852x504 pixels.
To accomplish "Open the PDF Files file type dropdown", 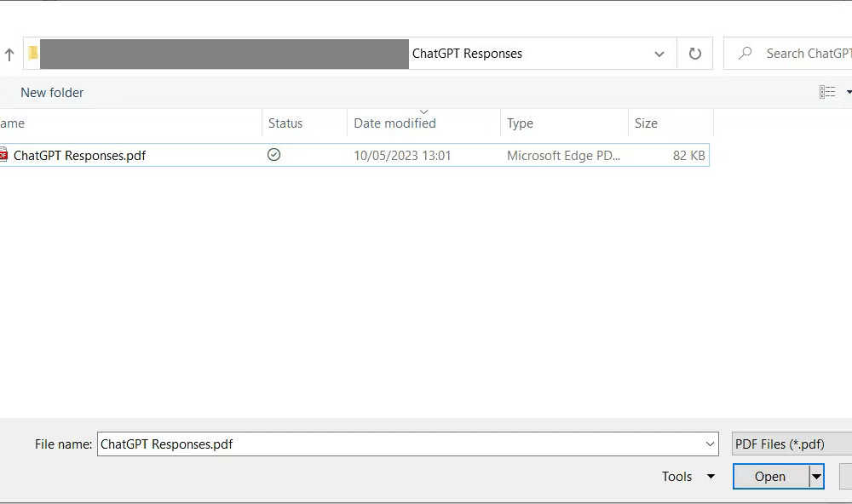I will click(792, 444).
